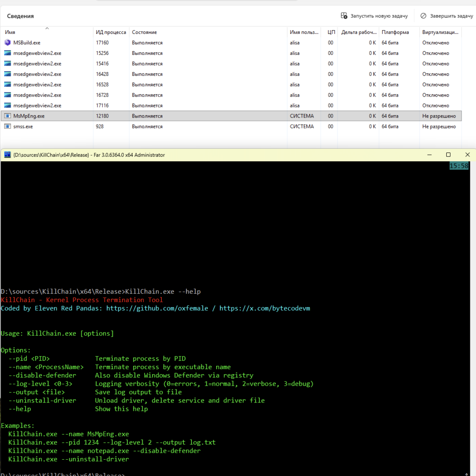Sort by Платформа column header
The width and height of the screenshot is (476, 476).
click(x=395, y=33)
